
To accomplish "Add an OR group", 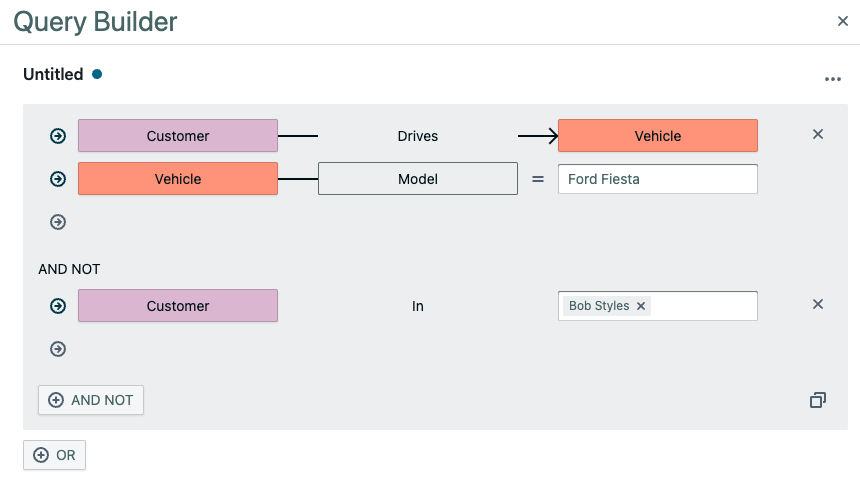I will [x=55, y=455].
